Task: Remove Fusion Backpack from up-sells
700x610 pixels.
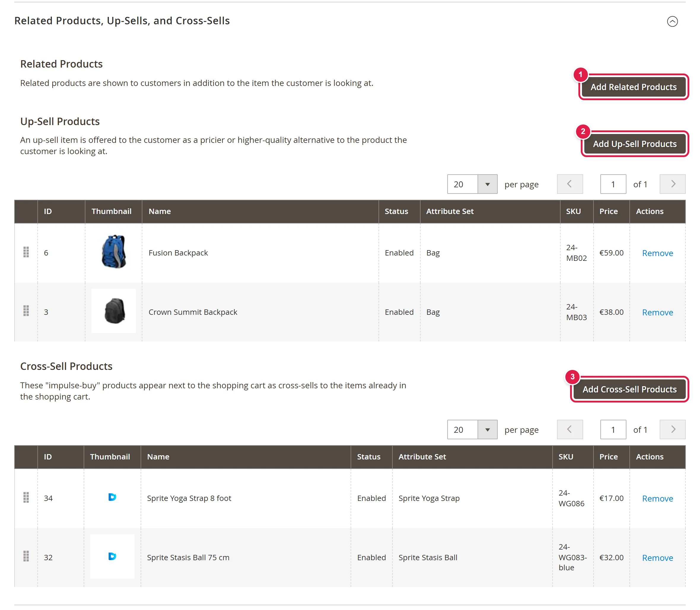Action: (657, 253)
